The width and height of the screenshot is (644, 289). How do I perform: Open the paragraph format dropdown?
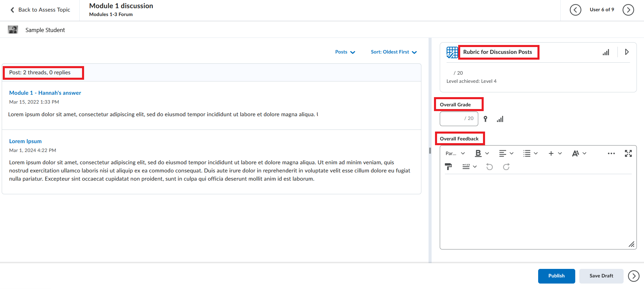click(455, 153)
